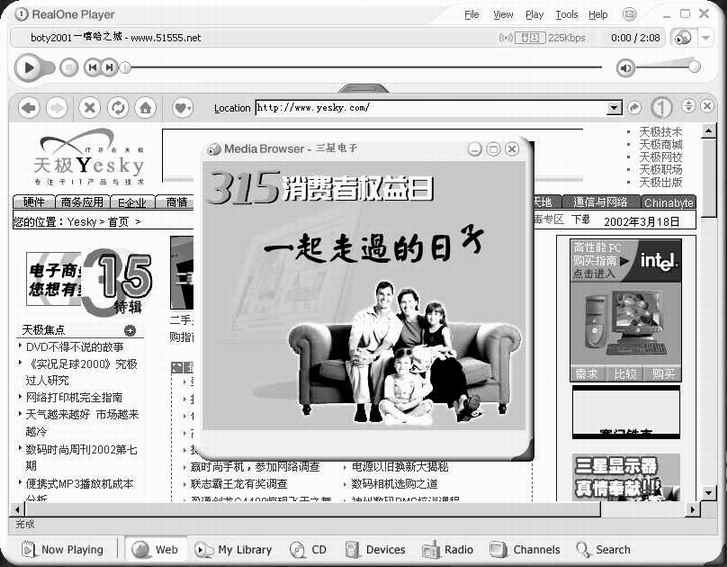This screenshot has width=727, height=567.
Task: Open My Library tab
Action: coord(233,550)
